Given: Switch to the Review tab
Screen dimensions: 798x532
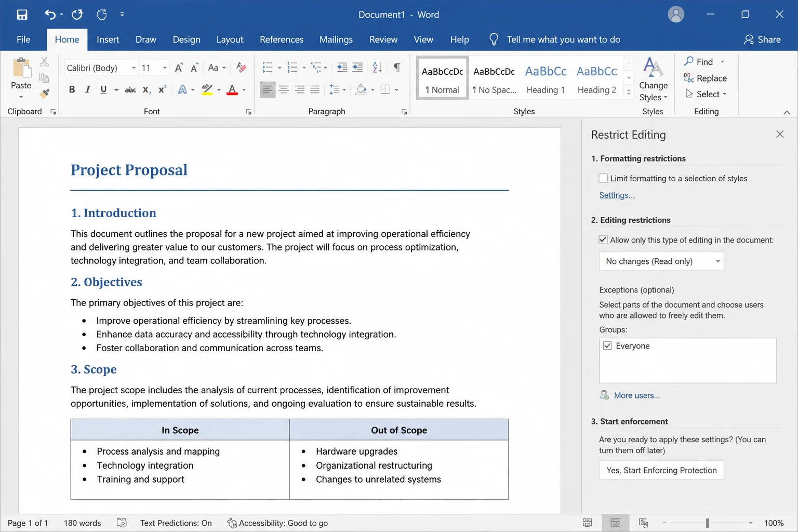Looking at the screenshot, I should pos(383,39).
